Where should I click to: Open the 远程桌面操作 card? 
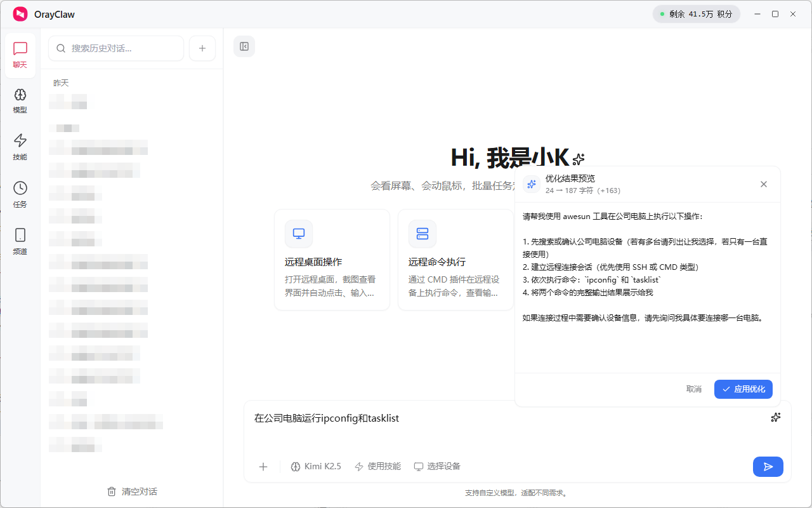(x=332, y=260)
